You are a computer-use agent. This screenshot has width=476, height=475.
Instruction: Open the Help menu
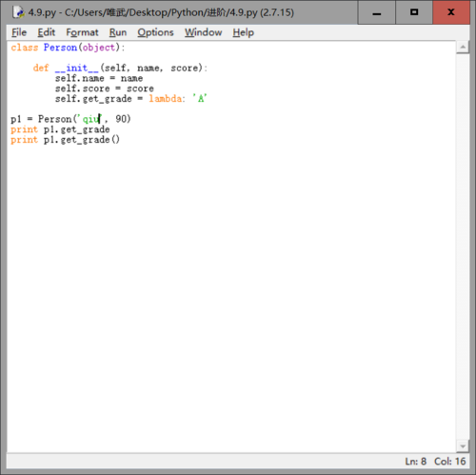pos(244,32)
